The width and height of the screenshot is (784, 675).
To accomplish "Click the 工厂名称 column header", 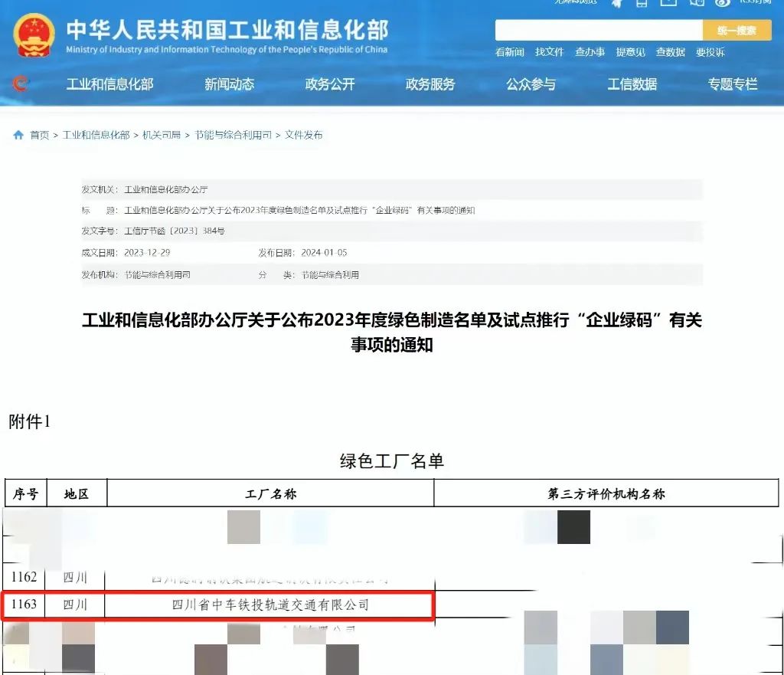I will pos(270,494).
